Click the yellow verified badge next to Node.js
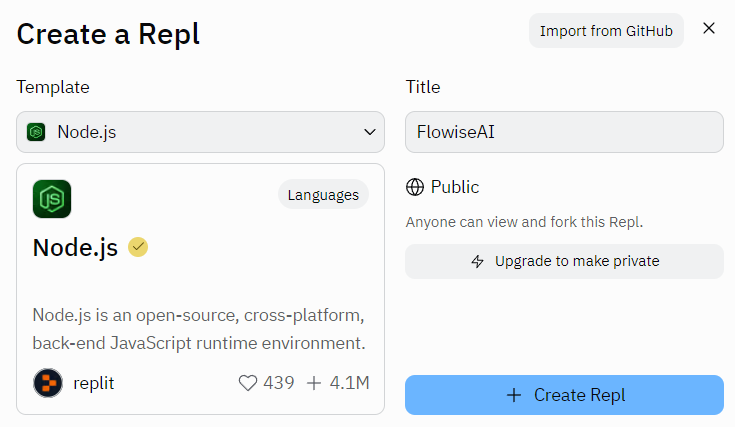Screen dimensions: 735x427 coord(138,247)
